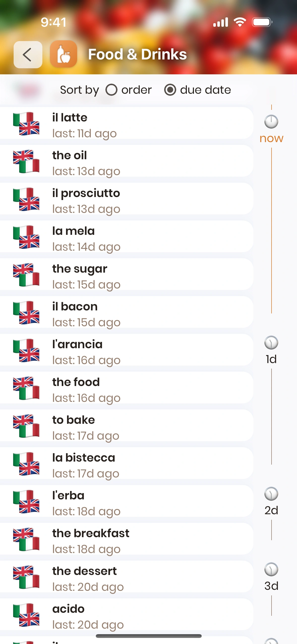Tap the flag icon next to 'the food'
Viewport: 297px width, 644px height.
click(26, 388)
